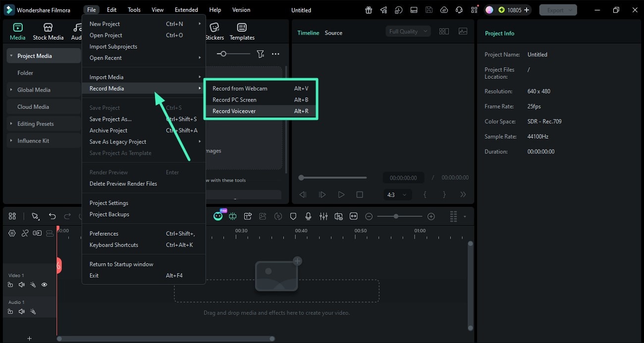Switch to the Timeline preview tab
The width and height of the screenshot is (644, 343).
point(308,33)
